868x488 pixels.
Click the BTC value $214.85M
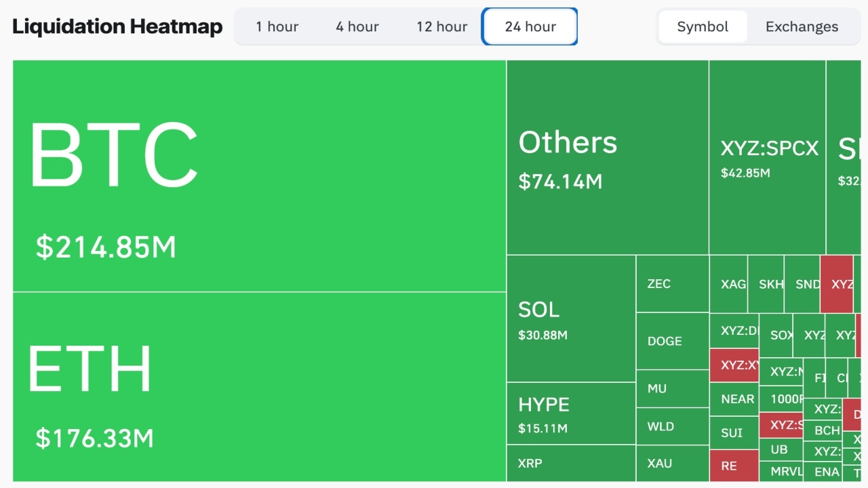tap(106, 247)
